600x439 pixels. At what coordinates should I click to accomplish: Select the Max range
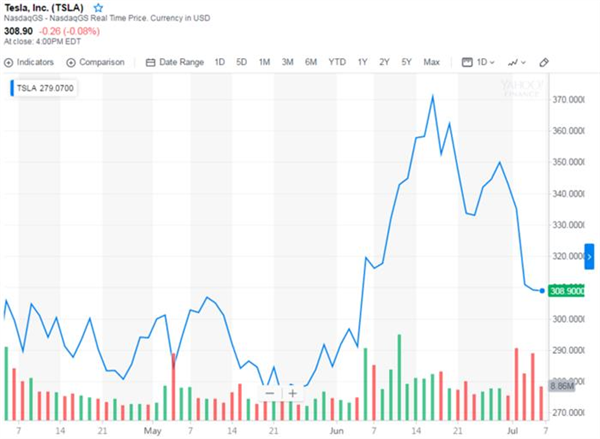pyautogui.click(x=431, y=62)
